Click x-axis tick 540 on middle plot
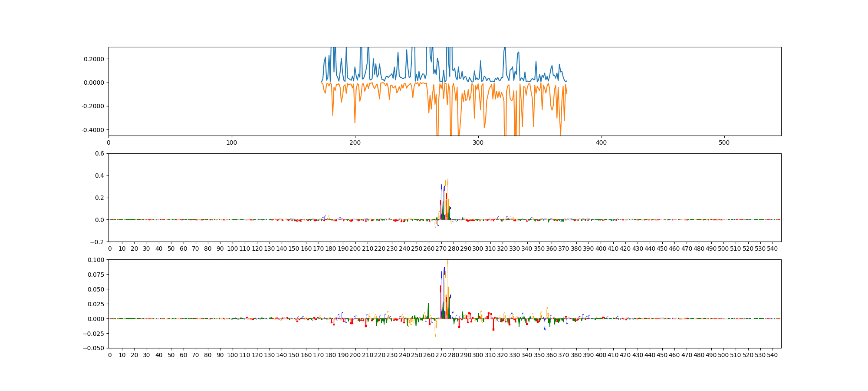Image resolution: width=868 pixels, height=391 pixels. (x=773, y=249)
